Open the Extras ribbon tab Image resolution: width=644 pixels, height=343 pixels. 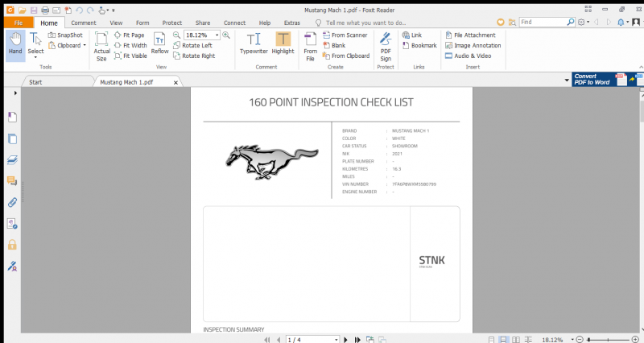(292, 23)
